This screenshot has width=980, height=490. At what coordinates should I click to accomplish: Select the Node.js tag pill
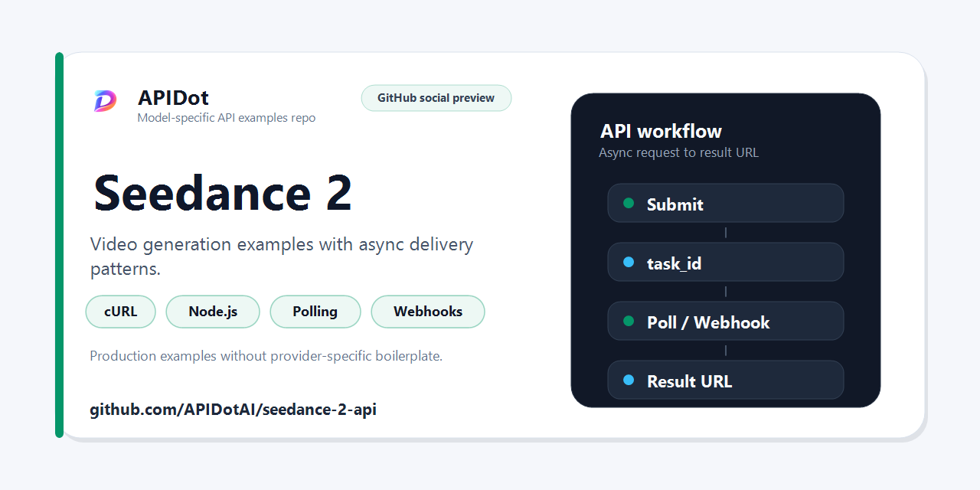(x=213, y=312)
